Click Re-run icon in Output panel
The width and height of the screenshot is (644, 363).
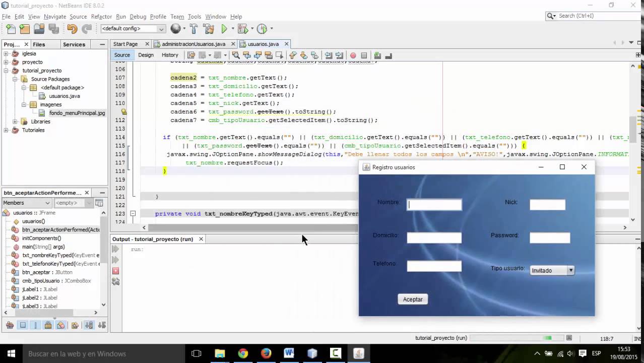tap(115, 249)
